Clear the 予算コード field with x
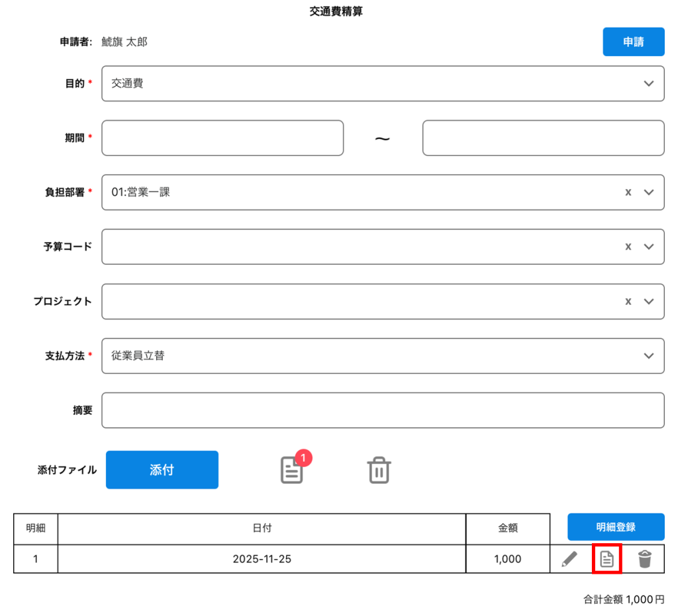 click(628, 247)
